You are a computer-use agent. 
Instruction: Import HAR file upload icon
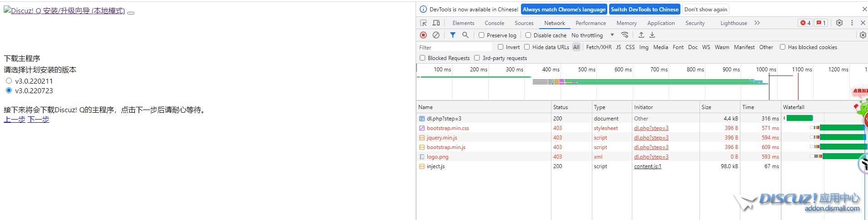pyautogui.click(x=641, y=35)
